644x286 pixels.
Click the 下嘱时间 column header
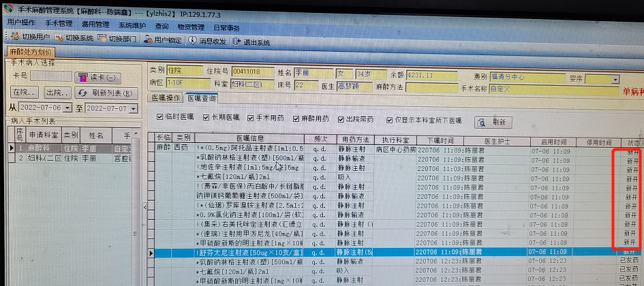click(x=440, y=140)
